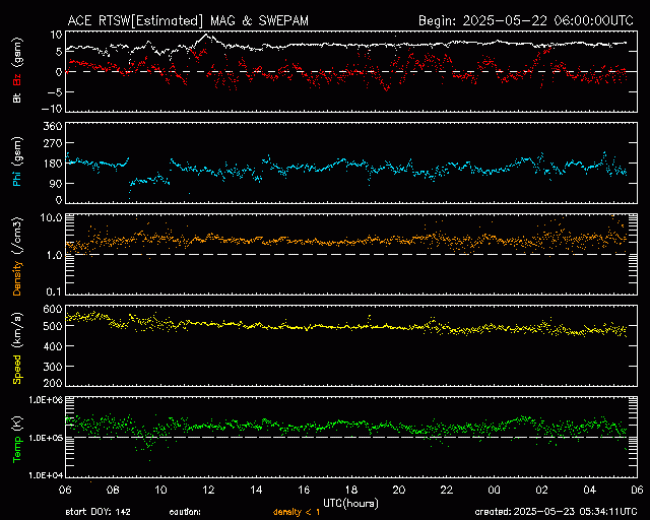The image size is (650, 520).
Task: Click the '400' tick on Speed axis
Action: pyautogui.click(x=53, y=346)
